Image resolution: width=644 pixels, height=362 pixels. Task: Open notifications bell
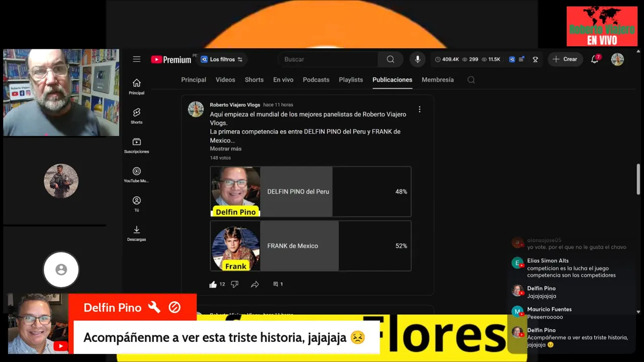click(x=595, y=59)
